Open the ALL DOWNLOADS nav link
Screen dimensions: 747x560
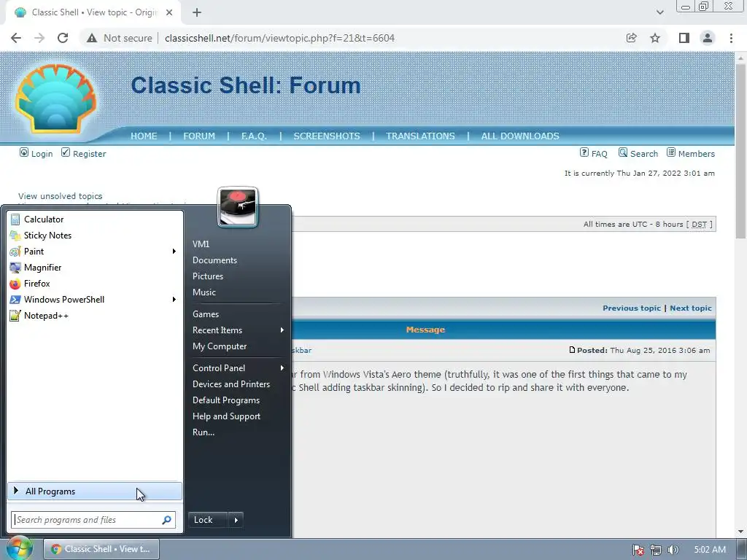520,136
